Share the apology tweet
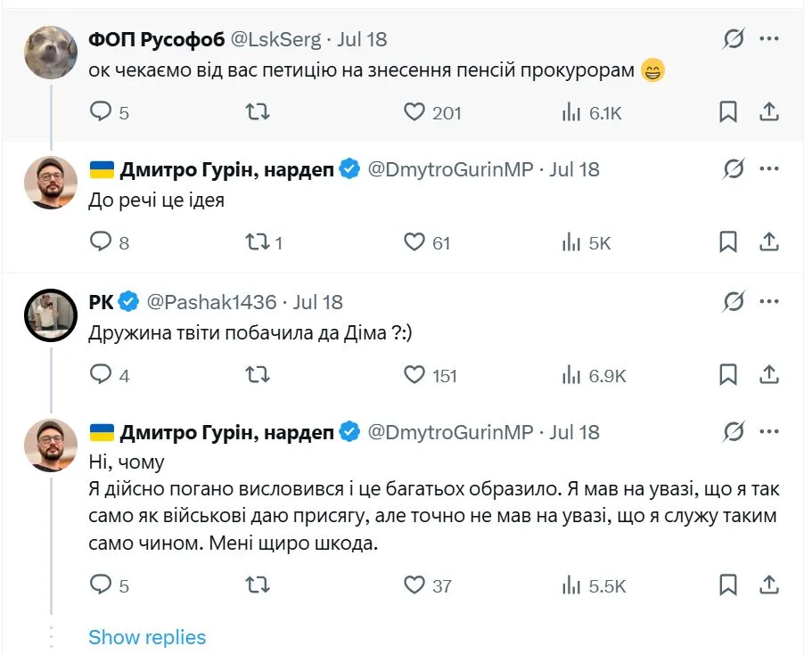This screenshot has height=654, width=812. (768, 585)
